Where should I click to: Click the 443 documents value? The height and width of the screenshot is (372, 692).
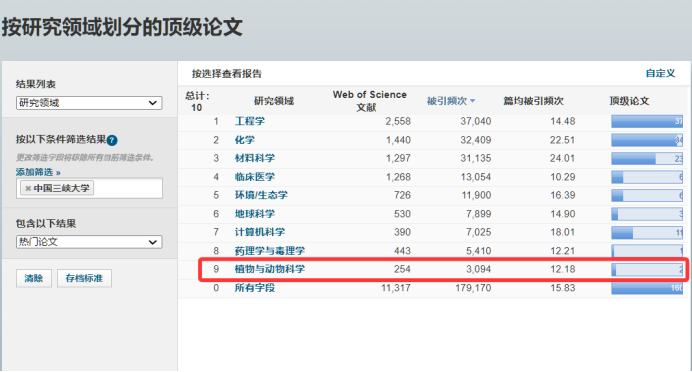[x=402, y=251]
